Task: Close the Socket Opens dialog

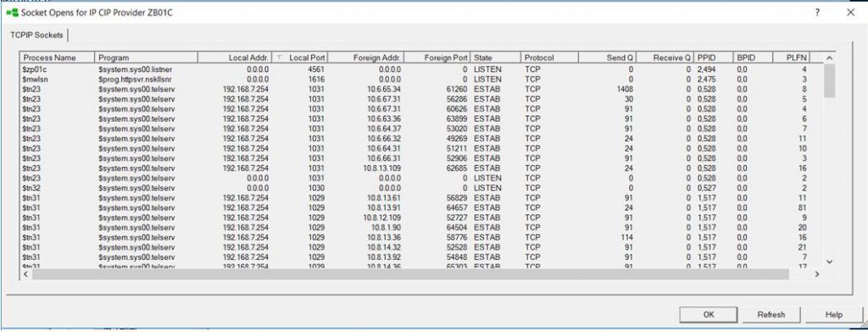Action: point(850,12)
